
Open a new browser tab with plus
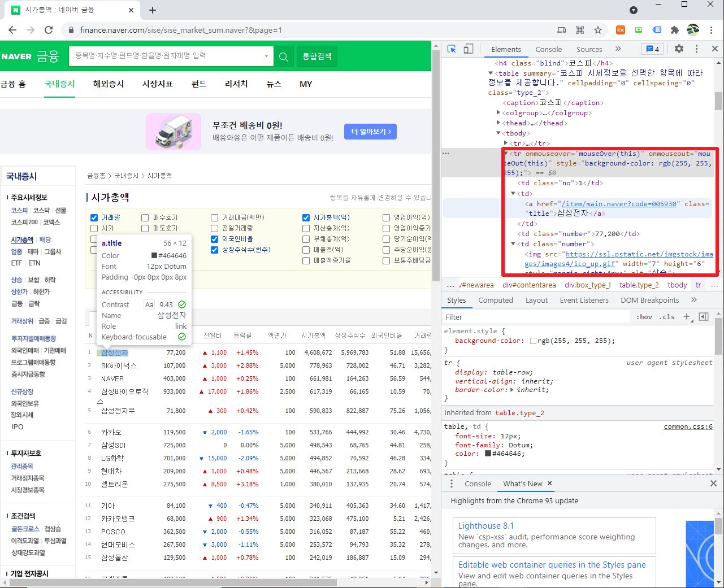[153, 10]
